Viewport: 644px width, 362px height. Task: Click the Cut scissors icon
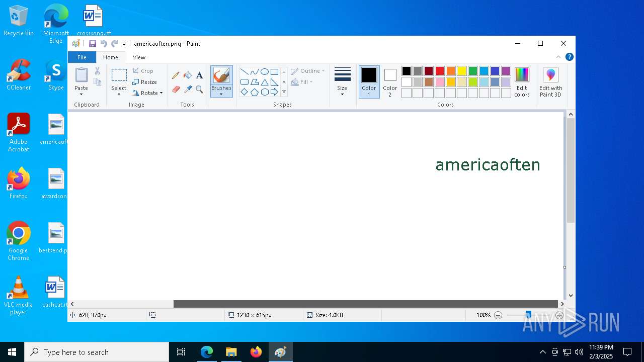point(98,71)
